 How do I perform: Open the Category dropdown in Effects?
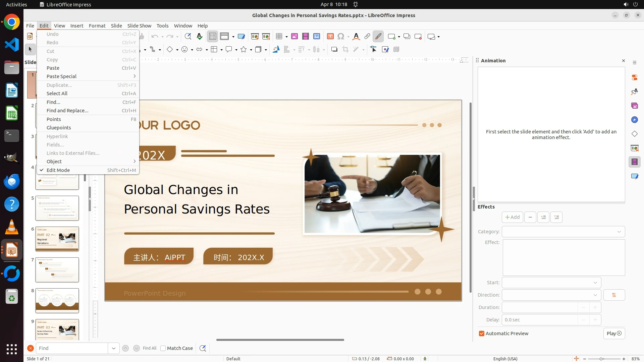[x=563, y=232]
